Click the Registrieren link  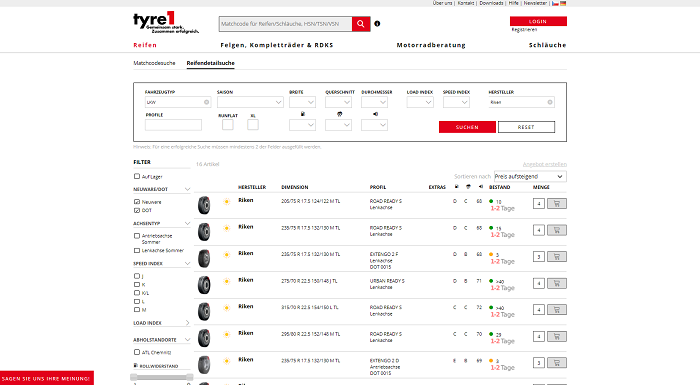coord(524,29)
